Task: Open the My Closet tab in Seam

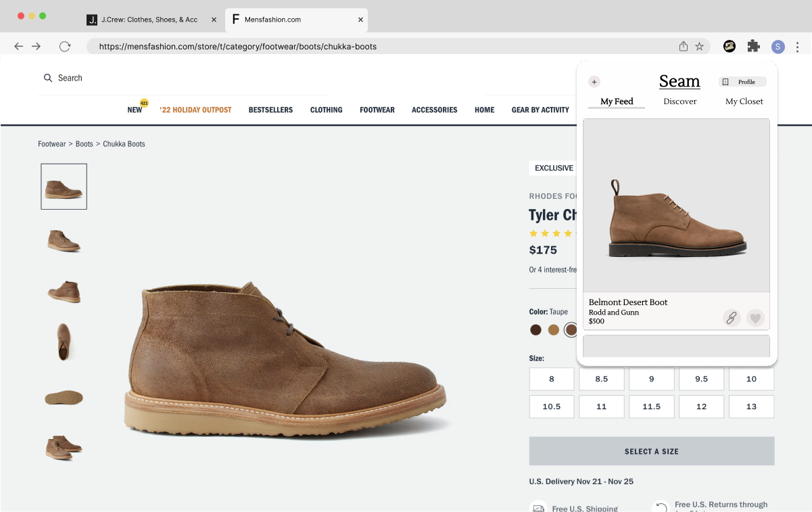Action: point(744,101)
